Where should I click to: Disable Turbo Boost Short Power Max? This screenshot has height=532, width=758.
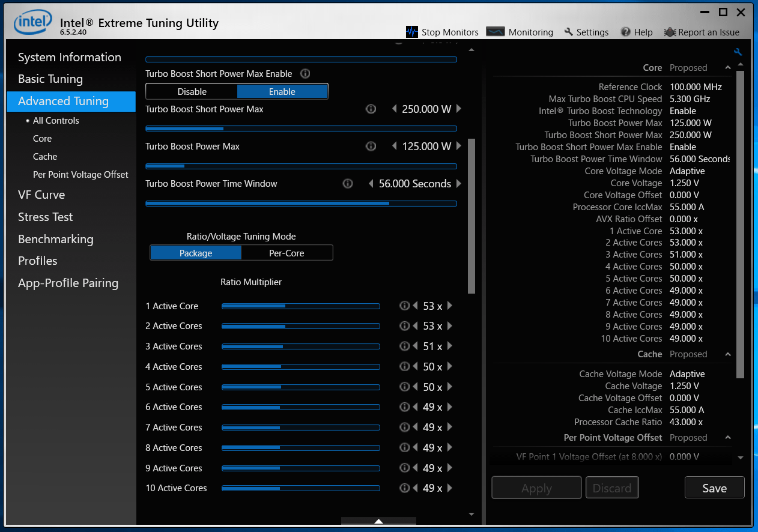(x=192, y=92)
